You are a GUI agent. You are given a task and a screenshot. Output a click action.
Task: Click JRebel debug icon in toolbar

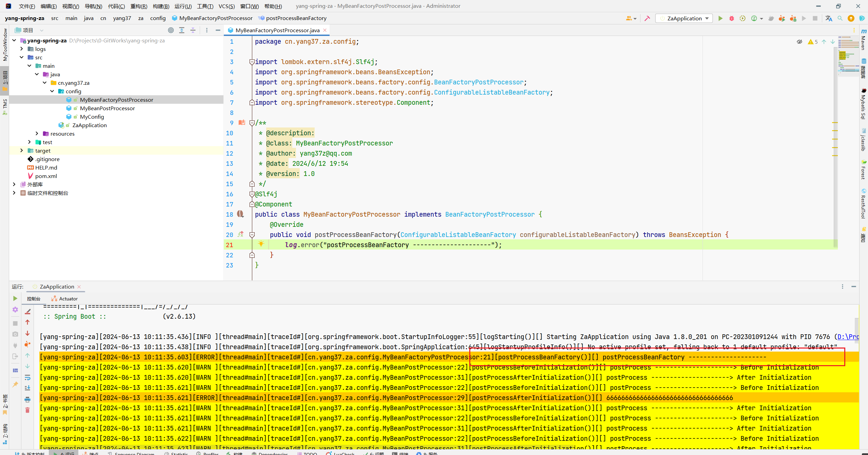(x=793, y=18)
